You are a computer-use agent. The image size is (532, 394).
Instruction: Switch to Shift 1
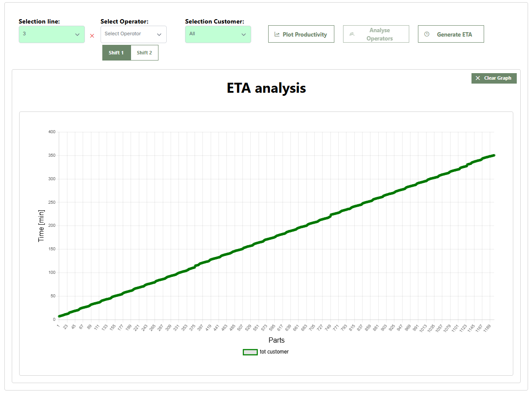point(116,53)
